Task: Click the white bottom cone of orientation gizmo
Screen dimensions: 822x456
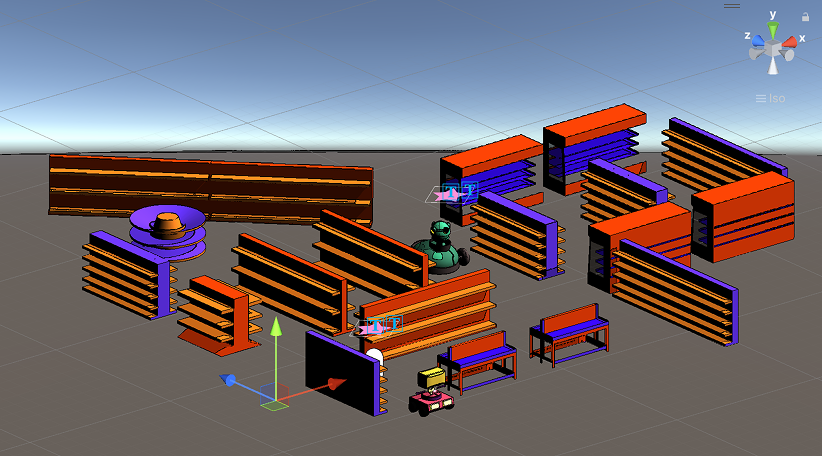Action: click(x=773, y=66)
